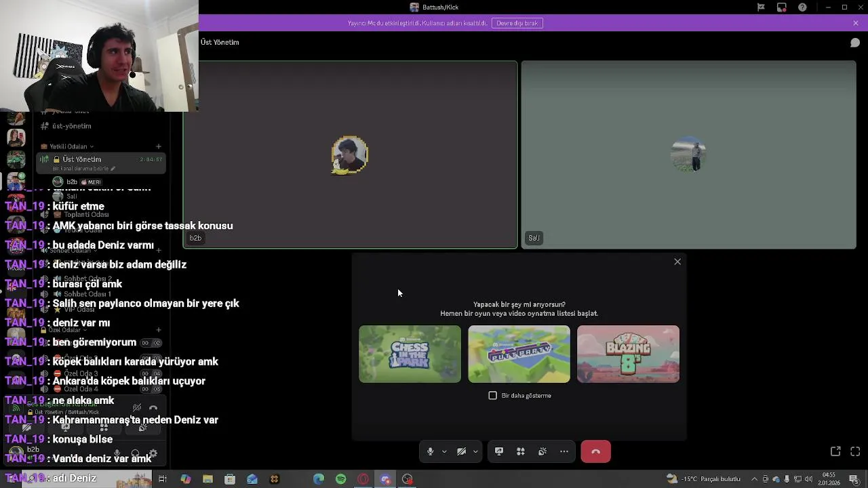Open volume control in system tray
868x488 pixels.
(x=808, y=479)
